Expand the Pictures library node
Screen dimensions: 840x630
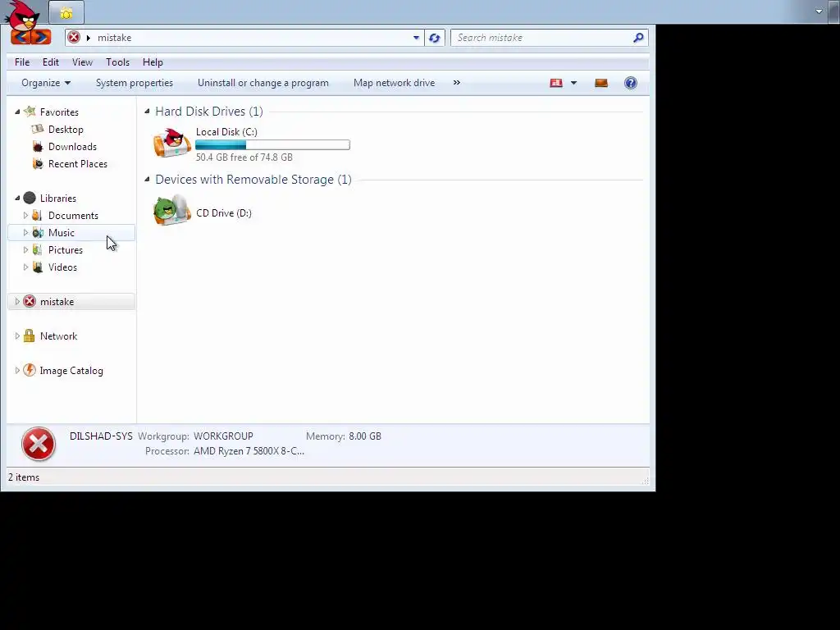(x=25, y=249)
